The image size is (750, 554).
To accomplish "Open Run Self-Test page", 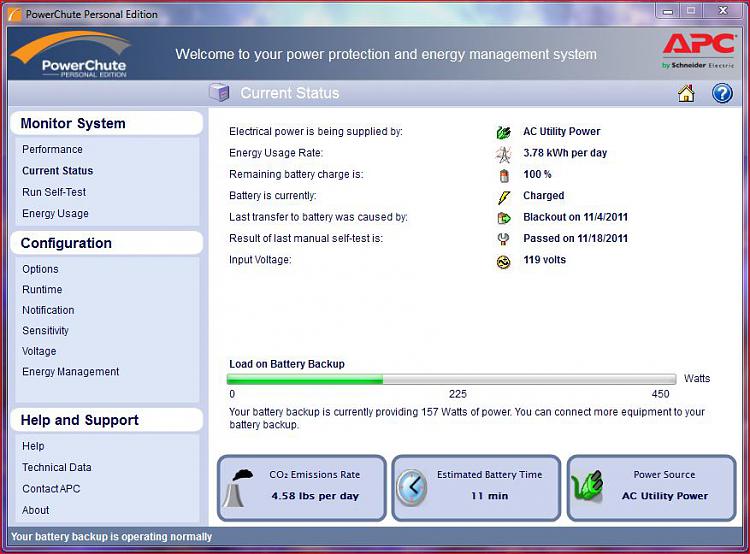I will 54,192.
